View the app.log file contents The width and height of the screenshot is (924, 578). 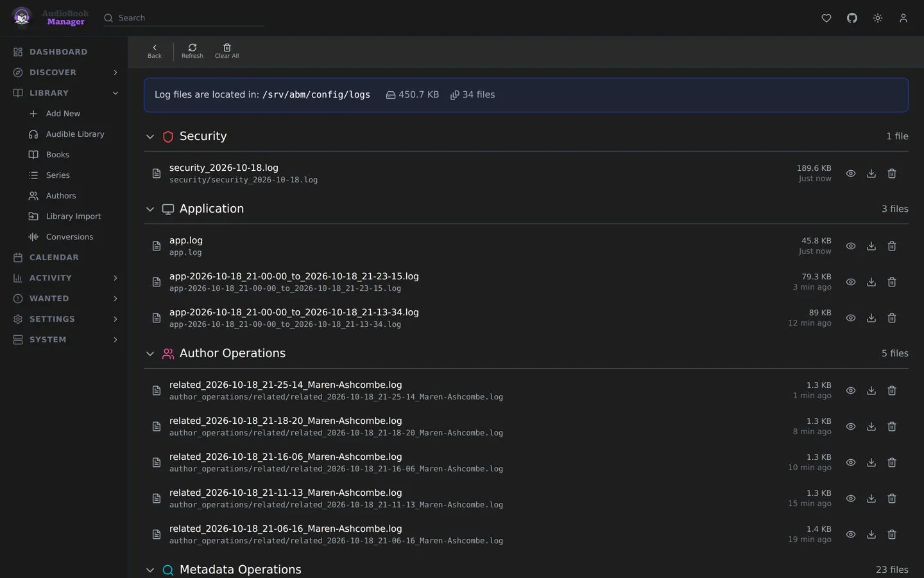[851, 246]
